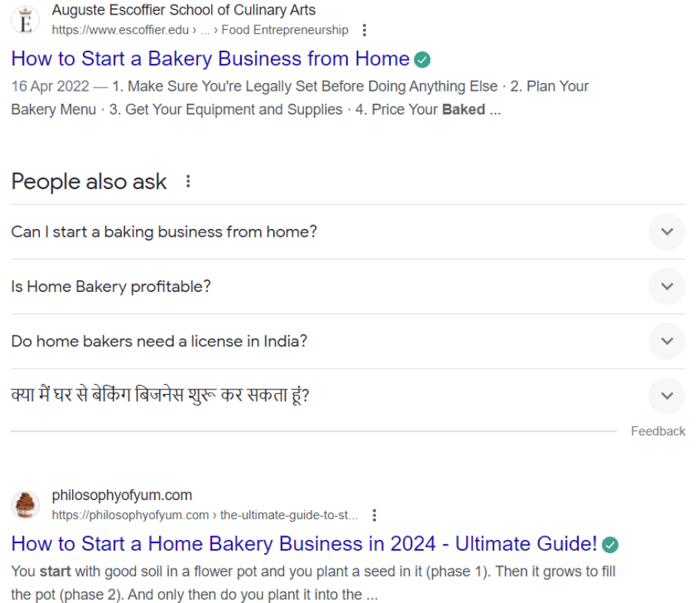Image resolution: width=700 pixels, height=603 pixels.
Task: Click verified badge on Ultimate Guide title
Action: pos(610,545)
